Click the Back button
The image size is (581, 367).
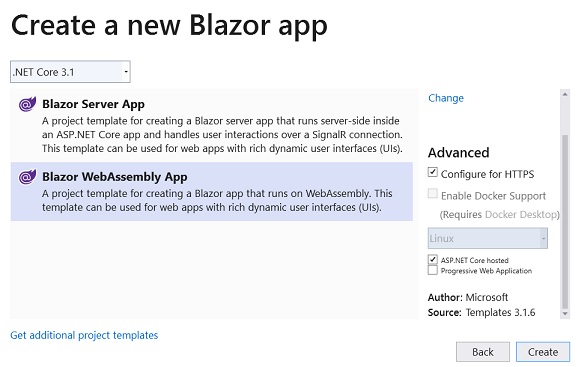483,352
